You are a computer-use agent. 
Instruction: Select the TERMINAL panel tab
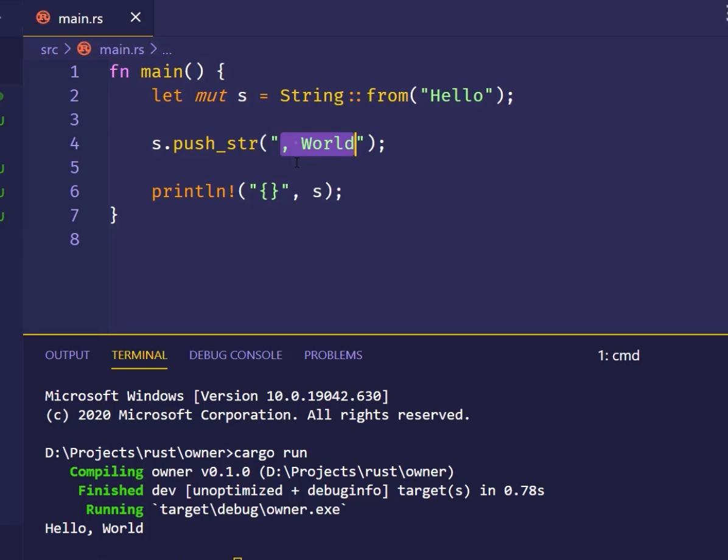pyautogui.click(x=139, y=355)
